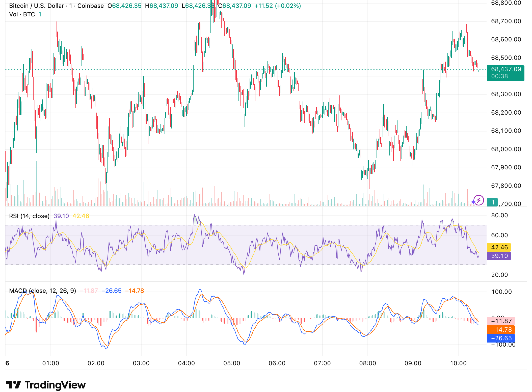Click the yellow RSI average 42.46 label
Screen dimensions: 532x392
[x=498, y=247]
